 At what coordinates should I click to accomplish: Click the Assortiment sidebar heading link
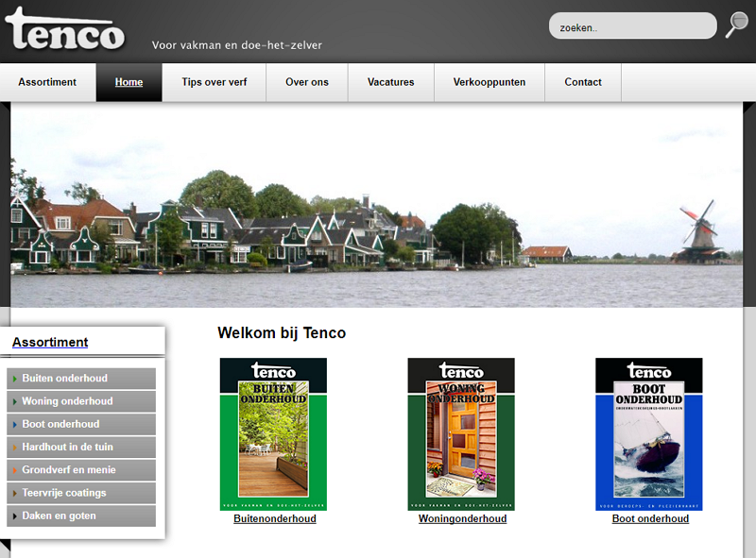tap(50, 342)
